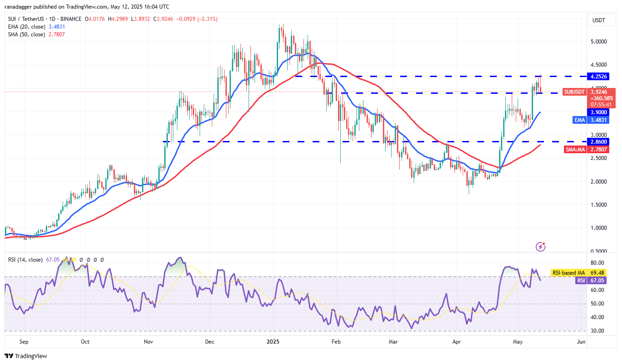Select the EMA (20, close) legend entry
The width and height of the screenshot is (622, 364).
point(25,27)
